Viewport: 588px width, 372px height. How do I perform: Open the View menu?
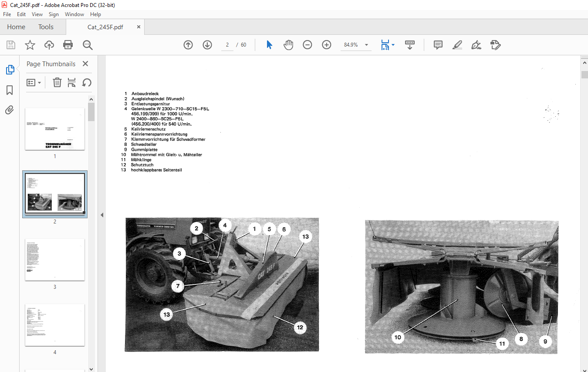[37, 14]
